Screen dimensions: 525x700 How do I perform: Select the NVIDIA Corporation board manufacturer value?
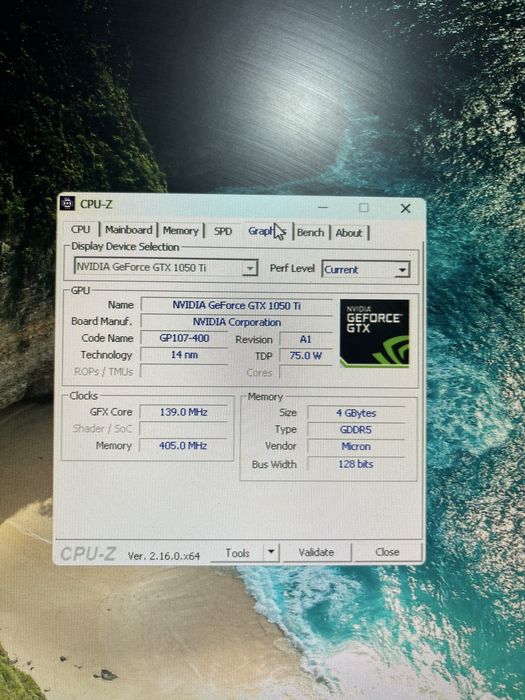point(237,322)
